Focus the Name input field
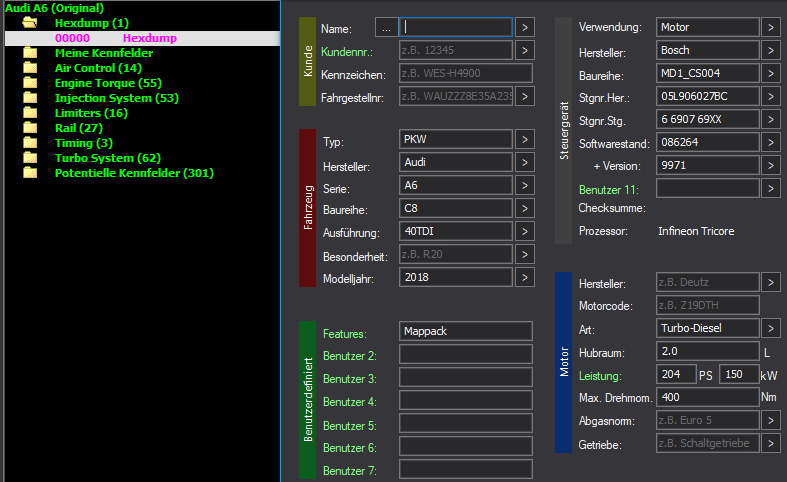The width and height of the screenshot is (787, 482). [x=456, y=27]
